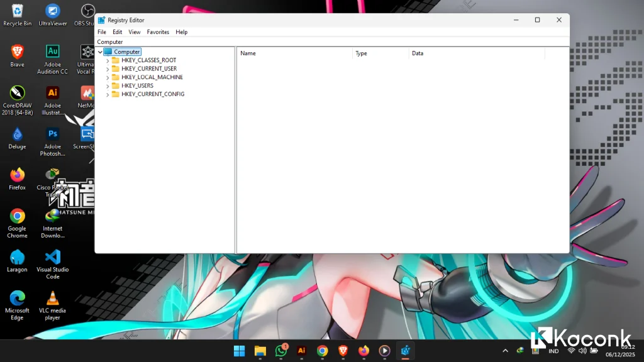The image size is (644, 362).
Task: Click the registry address bar showing Computer
Action: point(332,42)
